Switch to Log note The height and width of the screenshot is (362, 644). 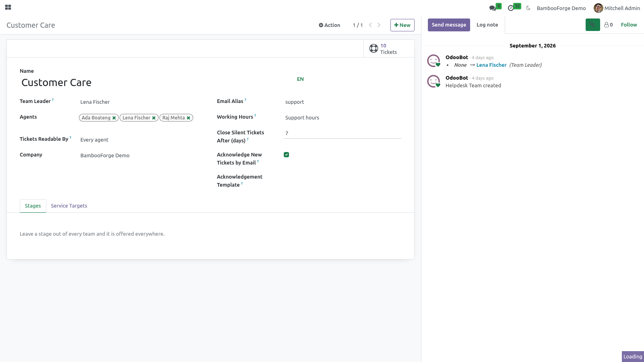[487, 25]
